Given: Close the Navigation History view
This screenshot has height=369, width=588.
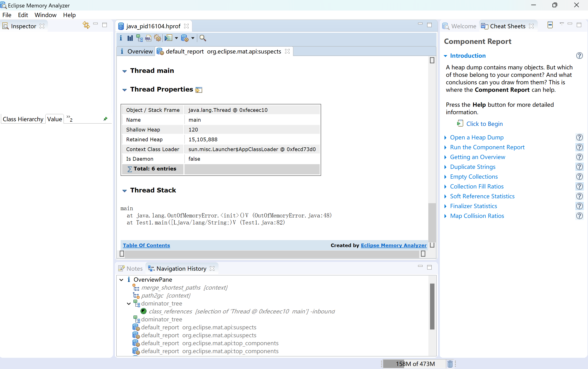Looking at the screenshot, I should [212, 268].
